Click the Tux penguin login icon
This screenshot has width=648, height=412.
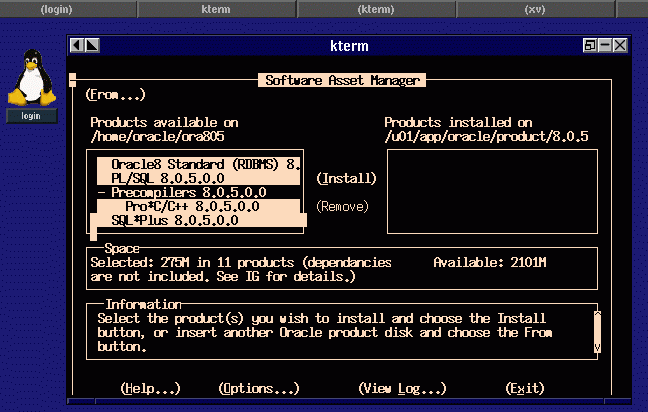coord(32,77)
